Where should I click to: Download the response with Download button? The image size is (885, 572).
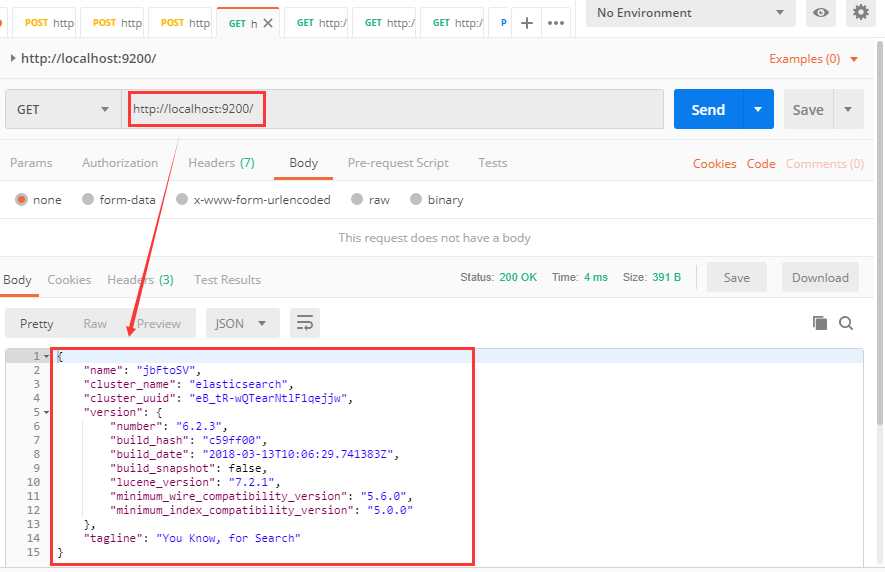coord(820,277)
